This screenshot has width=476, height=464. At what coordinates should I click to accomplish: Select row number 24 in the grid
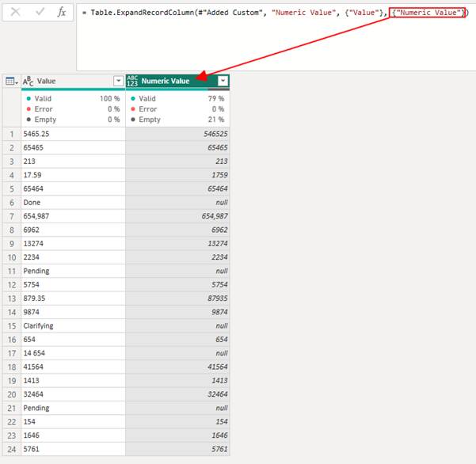(x=12, y=448)
